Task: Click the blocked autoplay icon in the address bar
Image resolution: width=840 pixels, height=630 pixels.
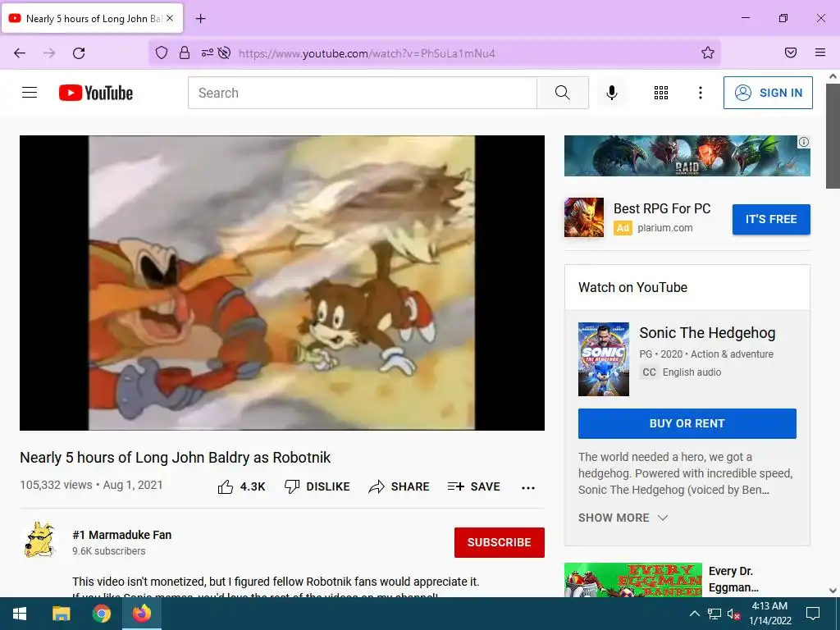Action: click(225, 52)
